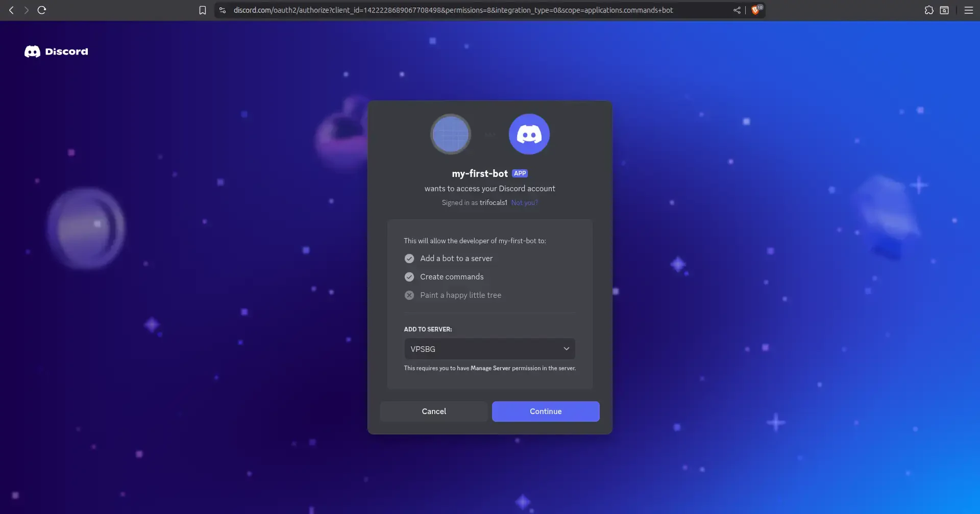Click the 'Not you?' link
Image resolution: width=980 pixels, height=514 pixels.
pyautogui.click(x=524, y=203)
